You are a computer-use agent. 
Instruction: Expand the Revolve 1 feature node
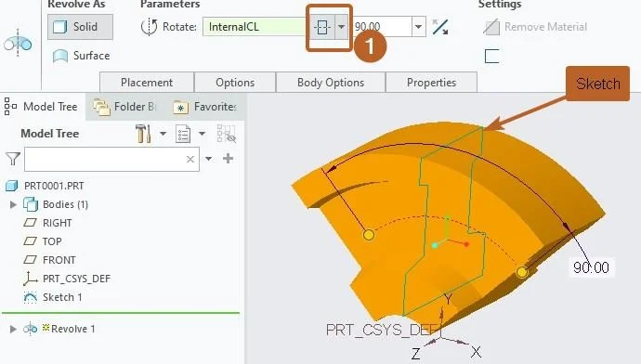click(x=13, y=329)
